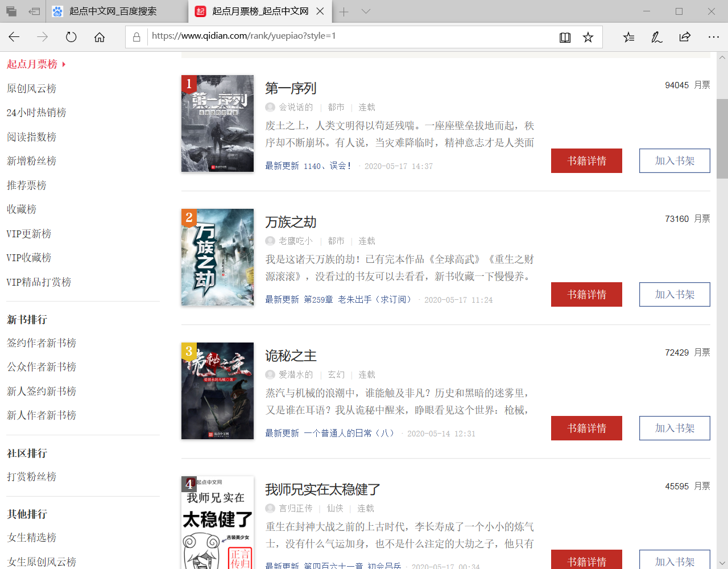Open the 原创风云榜 ranking
The height and width of the screenshot is (569, 728).
pos(31,89)
